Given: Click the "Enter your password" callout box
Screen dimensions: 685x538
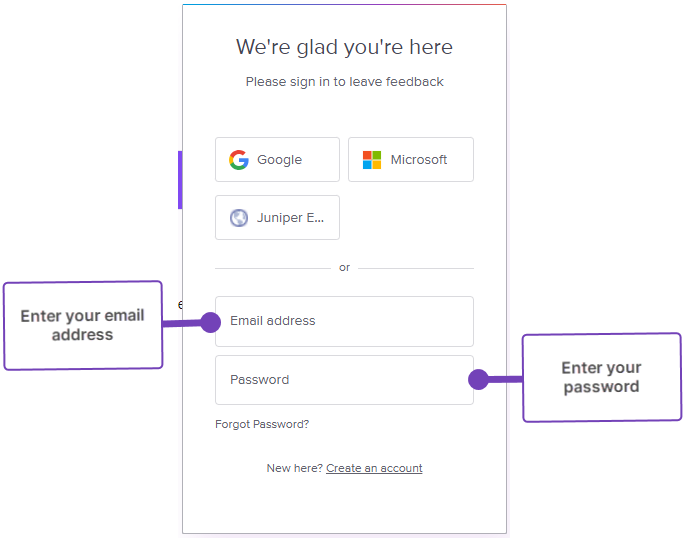Looking at the screenshot, I should (x=601, y=377).
